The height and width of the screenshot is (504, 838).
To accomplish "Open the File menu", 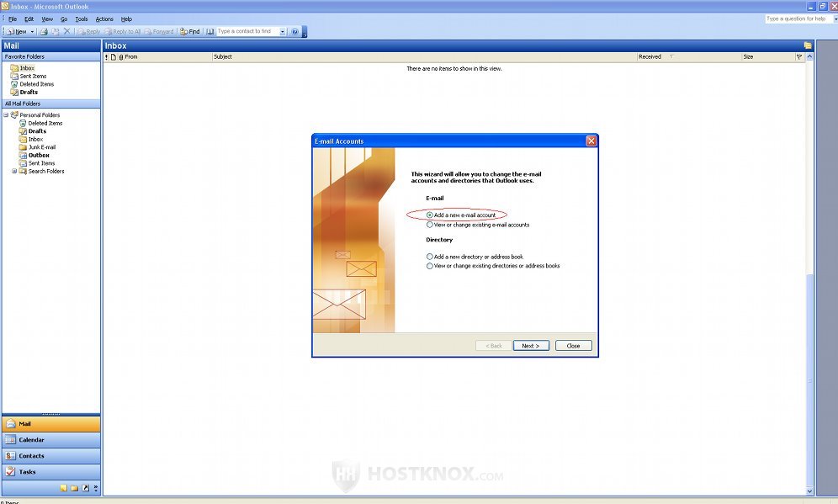I will tap(13, 19).
